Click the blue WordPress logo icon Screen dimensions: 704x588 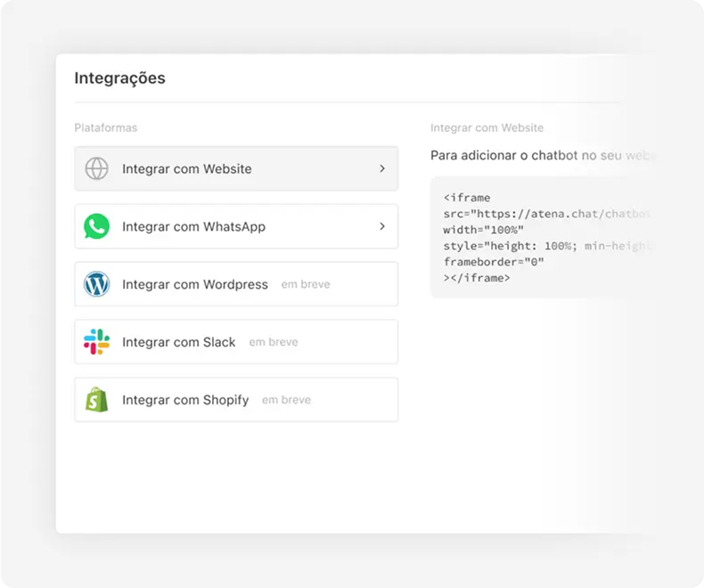96,284
